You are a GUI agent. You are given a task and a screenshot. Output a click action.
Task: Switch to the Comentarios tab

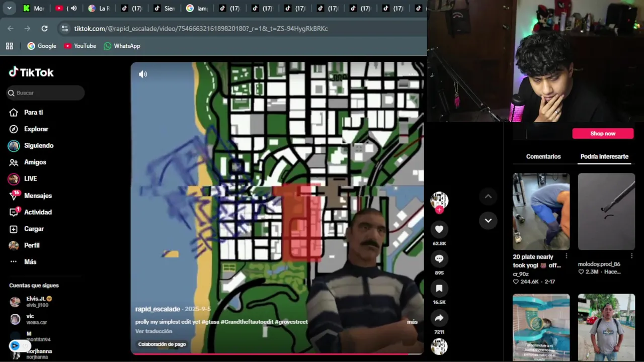tap(543, 156)
